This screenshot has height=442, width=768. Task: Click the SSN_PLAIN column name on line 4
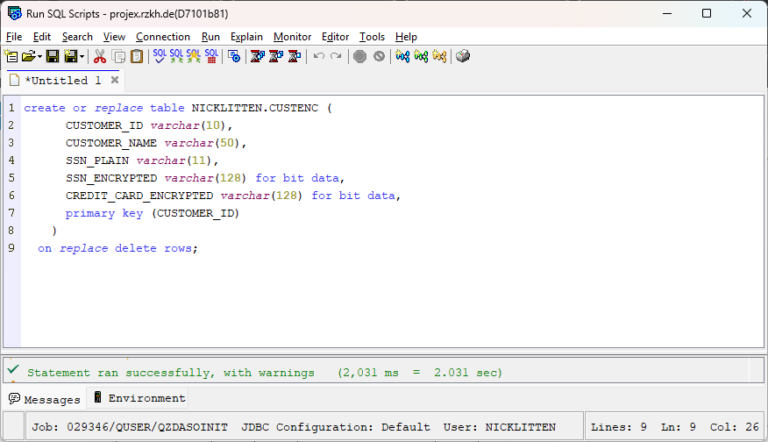point(97,161)
